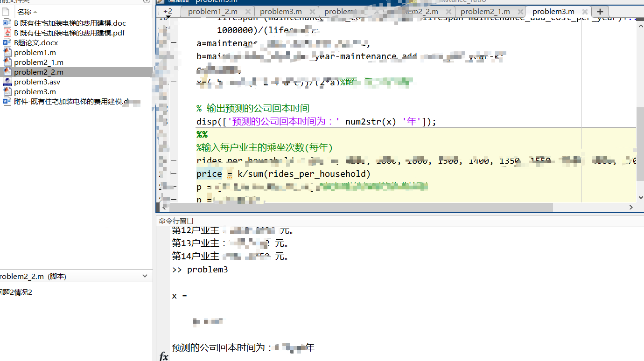Image resolution: width=644 pixels, height=361 pixels.
Task: Show hidden tabs with +2 button
Action: click(x=168, y=12)
